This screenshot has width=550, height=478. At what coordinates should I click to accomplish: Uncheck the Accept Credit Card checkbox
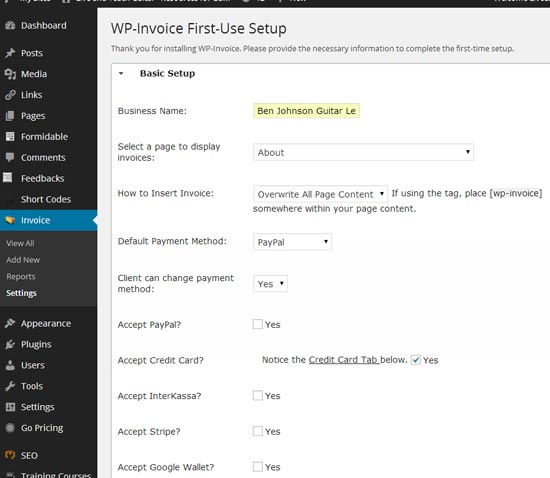tap(416, 360)
